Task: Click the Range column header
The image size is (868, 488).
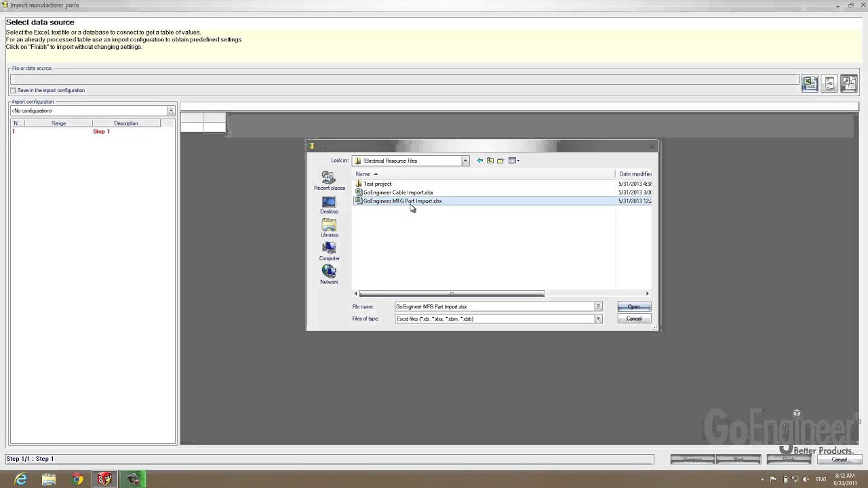Action: [58, 123]
